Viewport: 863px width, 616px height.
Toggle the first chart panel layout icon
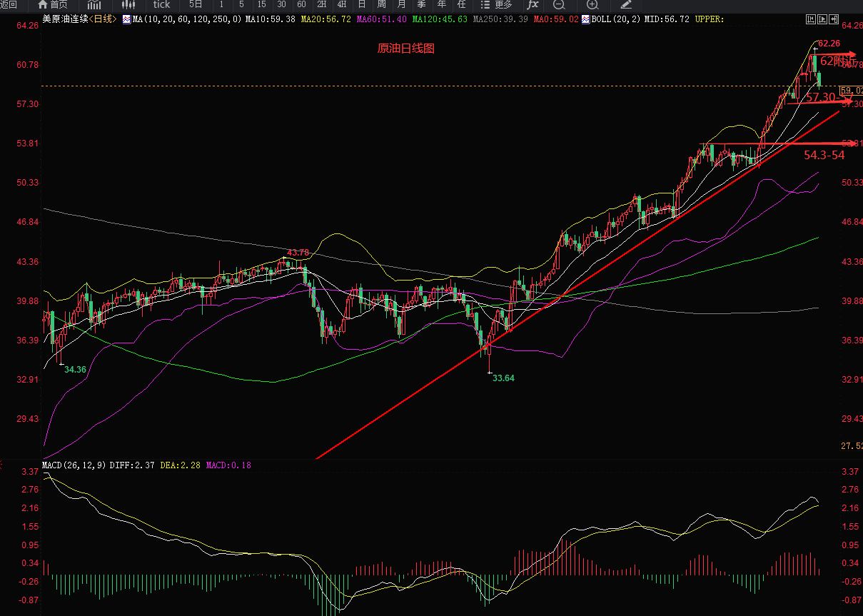[x=810, y=19]
